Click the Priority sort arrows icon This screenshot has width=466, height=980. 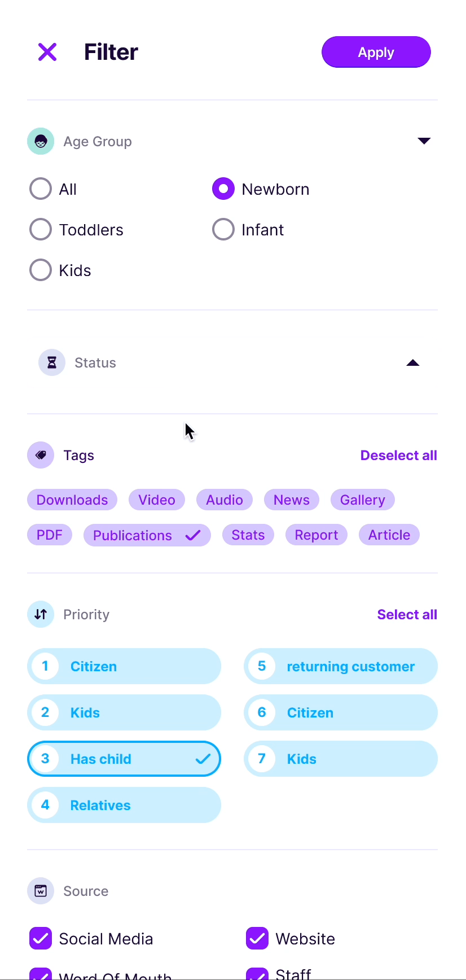[x=41, y=614]
